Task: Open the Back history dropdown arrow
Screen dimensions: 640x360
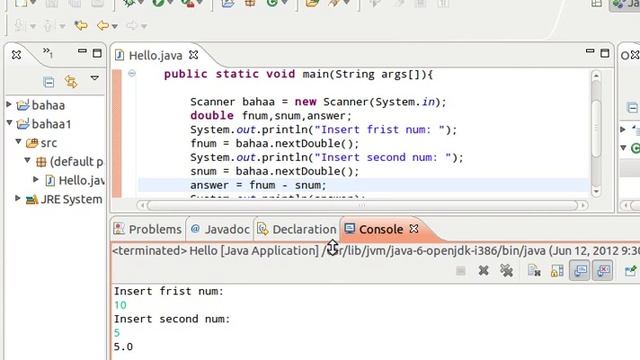Action: point(115,27)
